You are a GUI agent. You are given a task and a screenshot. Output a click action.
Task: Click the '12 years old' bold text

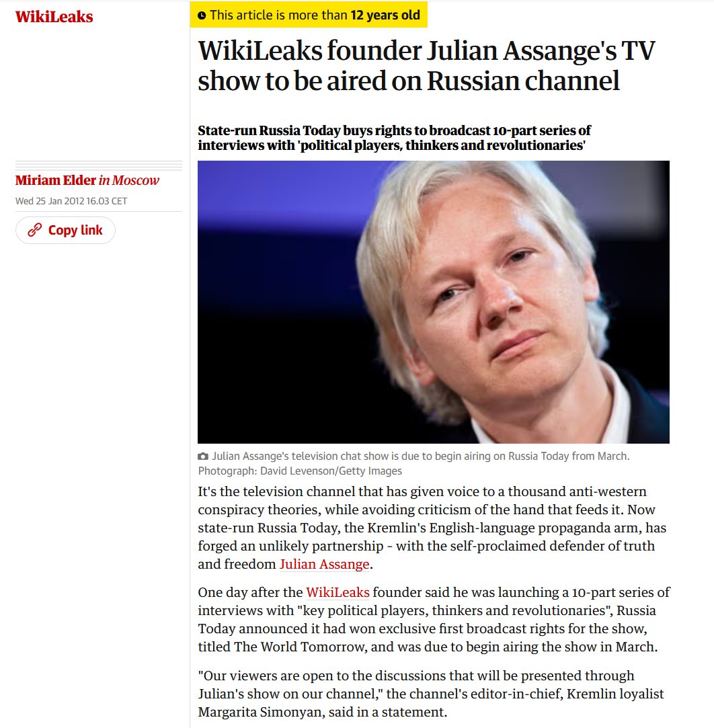[x=385, y=15]
